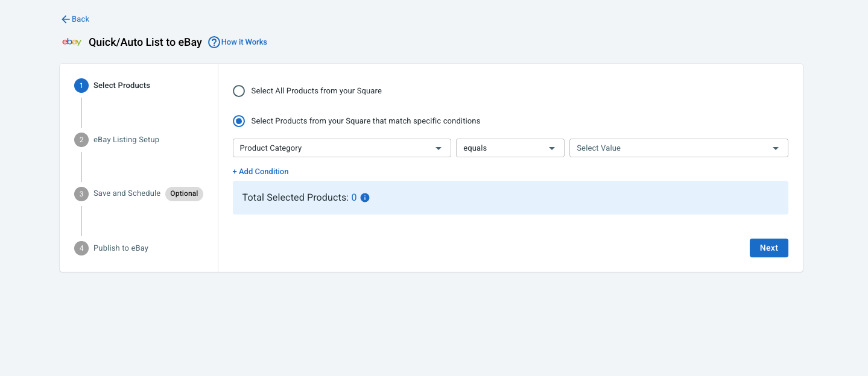Click the info icon beside Total Selected Products
This screenshot has width=868, height=376.
(x=365, y=198)
